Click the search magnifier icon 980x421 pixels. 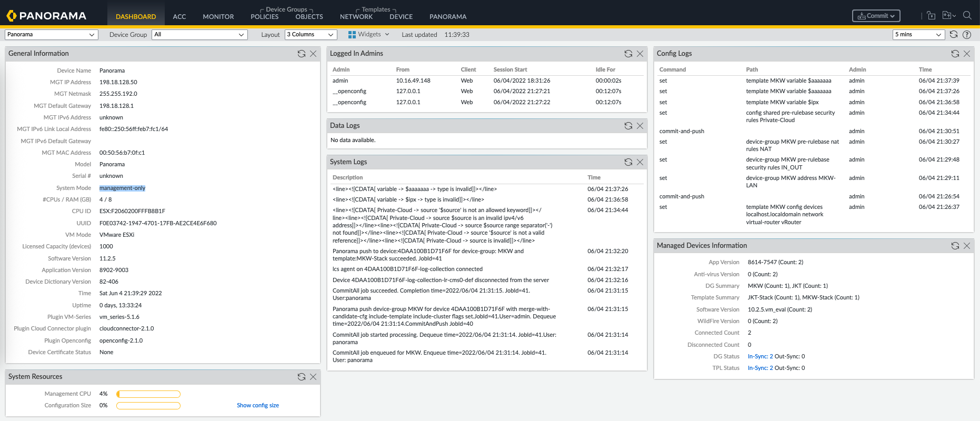tap(967, 15)
